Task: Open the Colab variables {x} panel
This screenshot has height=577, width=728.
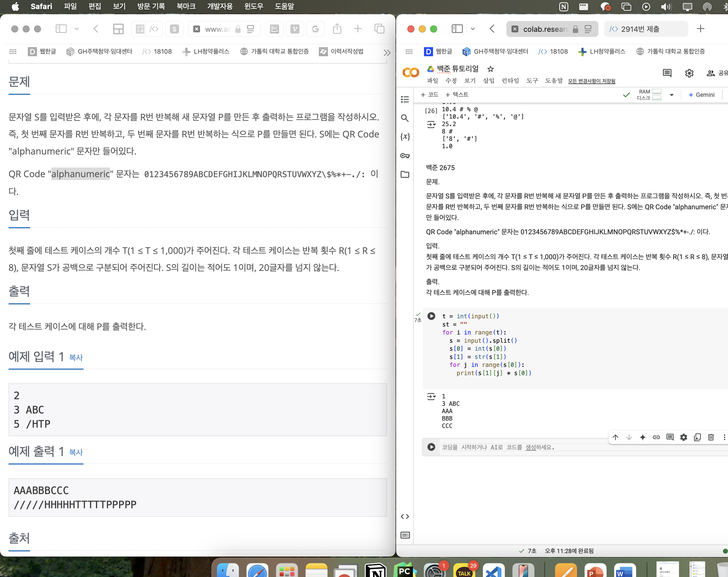Action: click(x=405, y=137)
